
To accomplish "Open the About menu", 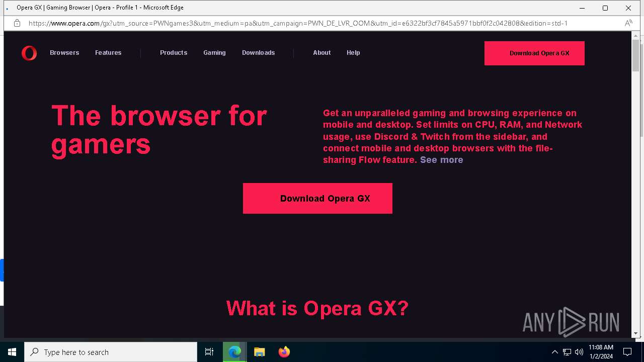I will tap(322, 53).
